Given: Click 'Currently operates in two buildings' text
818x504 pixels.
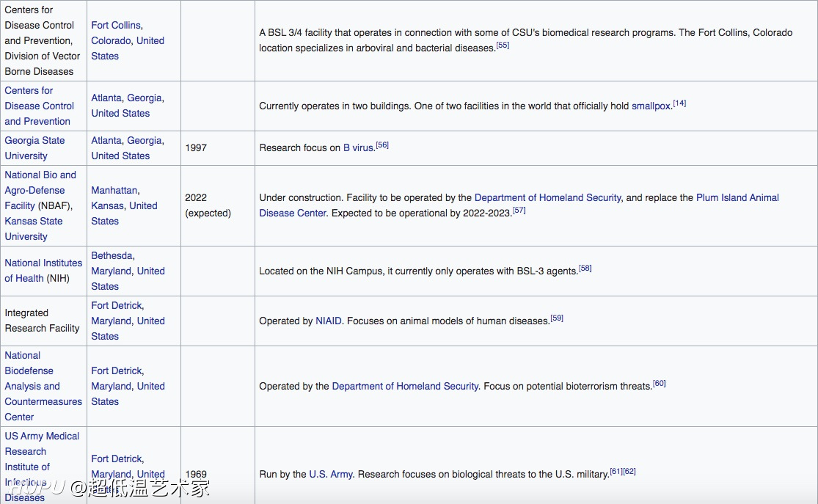Looking at the screenshot, I should pos(334,106).
